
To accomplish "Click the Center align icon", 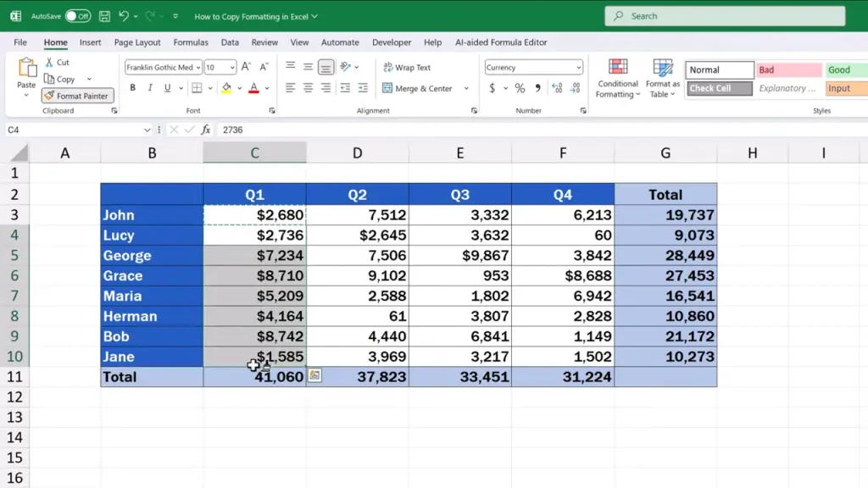I will pyautogui.click(x=308, y=88).
